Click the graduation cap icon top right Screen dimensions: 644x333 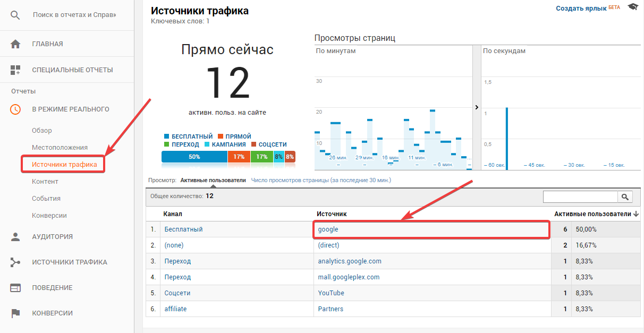click(x=632, y=7)
